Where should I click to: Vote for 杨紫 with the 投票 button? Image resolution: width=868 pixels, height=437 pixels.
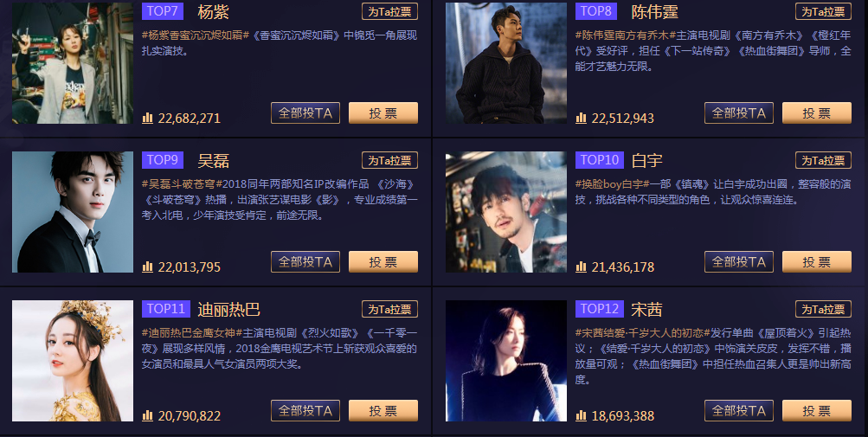pyautogui.click(x=383, y=113)
